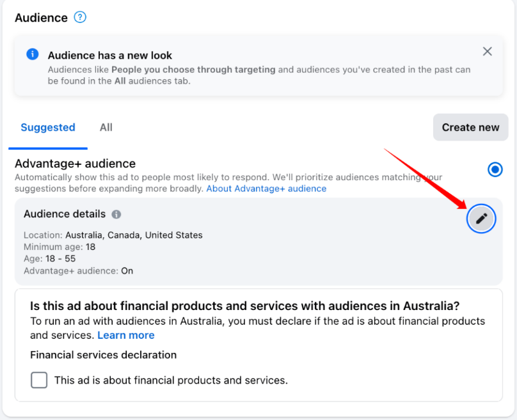Show the Audience details info tooltip icon
This screenshot has height=420, width=517.
[116, 214]
